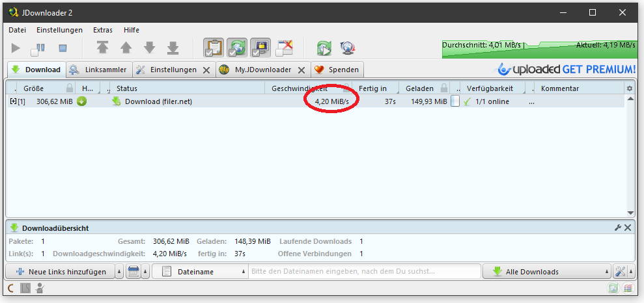The width and height of the screenshot is (644, 303).
Task: Move selected package to the bottom
Action: (x=173, y=48)
